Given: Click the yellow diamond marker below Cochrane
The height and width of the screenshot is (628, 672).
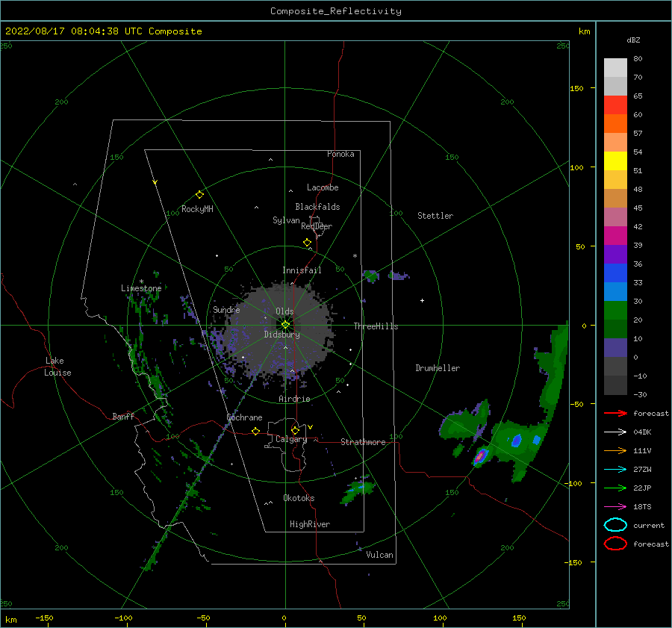Looking at the screenshot, I should (255, 432).
